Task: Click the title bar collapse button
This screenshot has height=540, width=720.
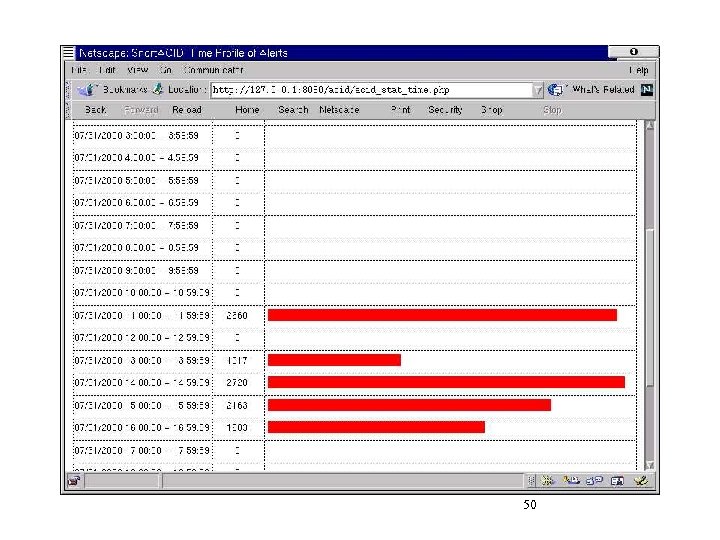Action: pyautogui.click(x=634, y=52)
